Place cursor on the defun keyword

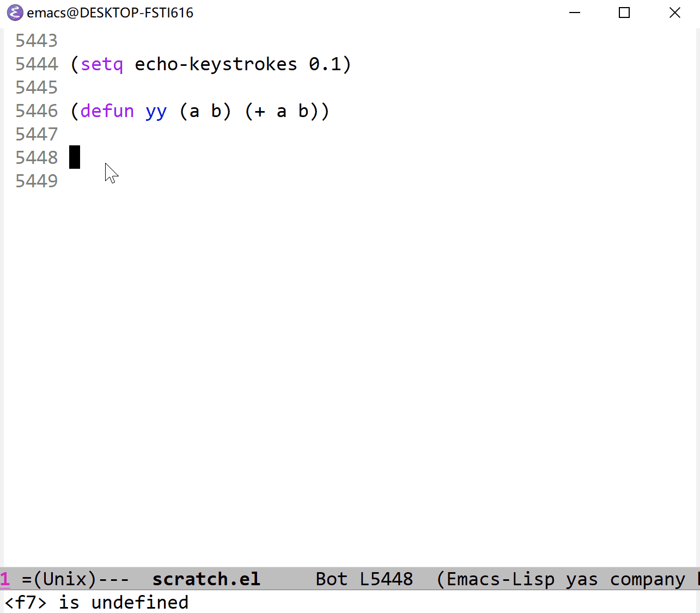coord(107,111)
